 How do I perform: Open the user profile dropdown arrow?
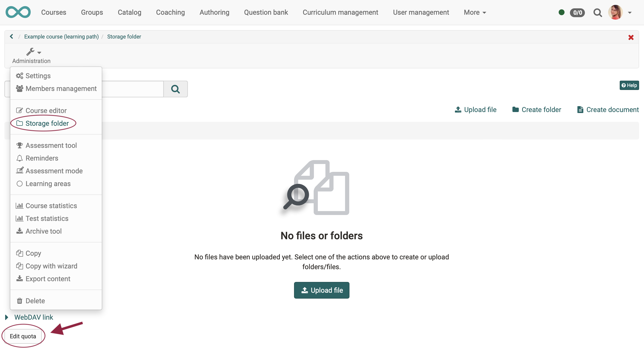[x=630, y=13]
